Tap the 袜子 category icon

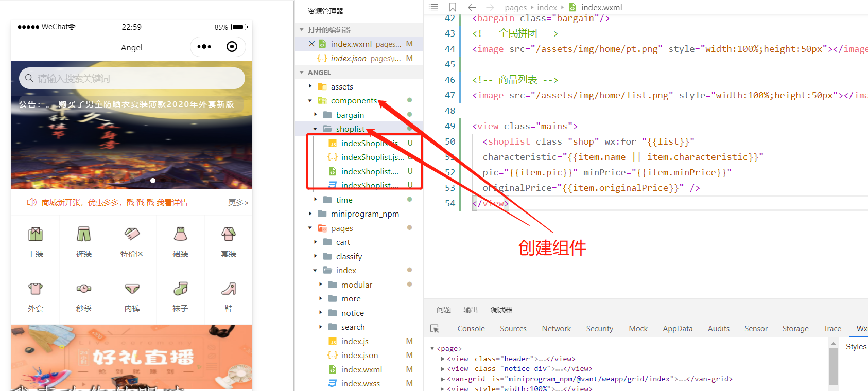tap(180, 289)
